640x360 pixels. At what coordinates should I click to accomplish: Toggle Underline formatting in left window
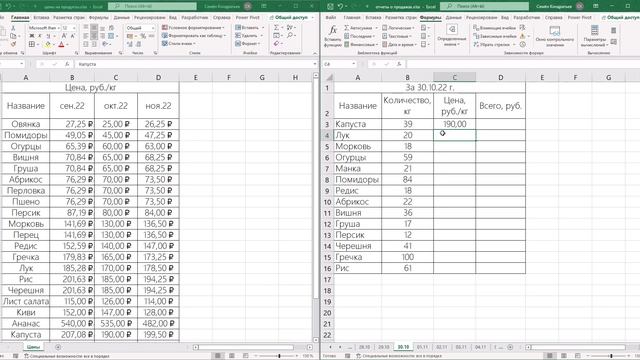pyautogui.click(x=48, y=36)
